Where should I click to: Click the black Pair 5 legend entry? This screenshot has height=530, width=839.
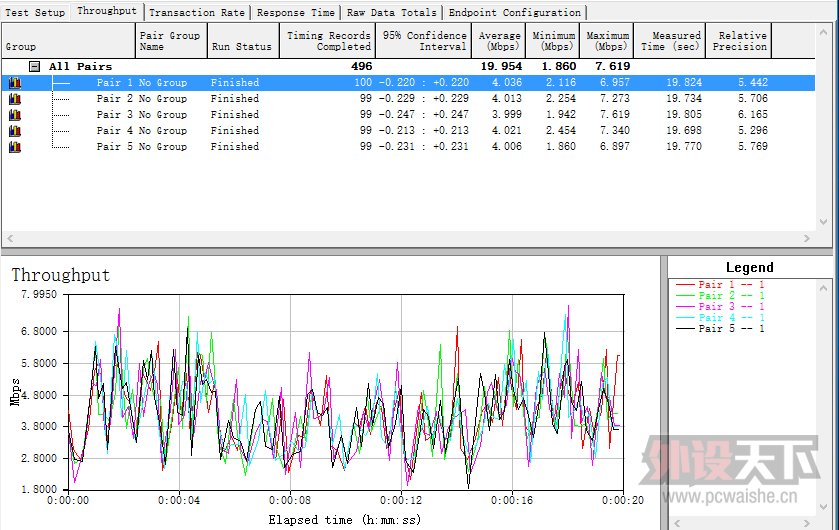click(720, 328)
